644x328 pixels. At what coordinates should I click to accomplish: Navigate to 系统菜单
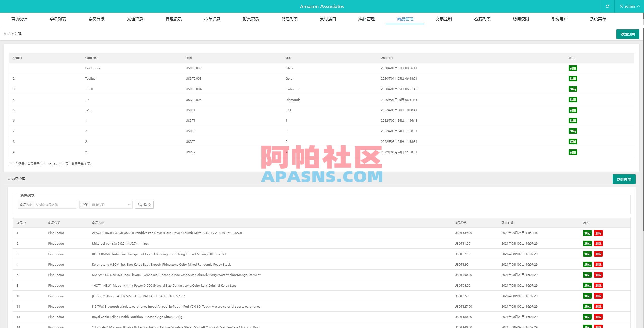pyautogui.click(x=598, y=19)
